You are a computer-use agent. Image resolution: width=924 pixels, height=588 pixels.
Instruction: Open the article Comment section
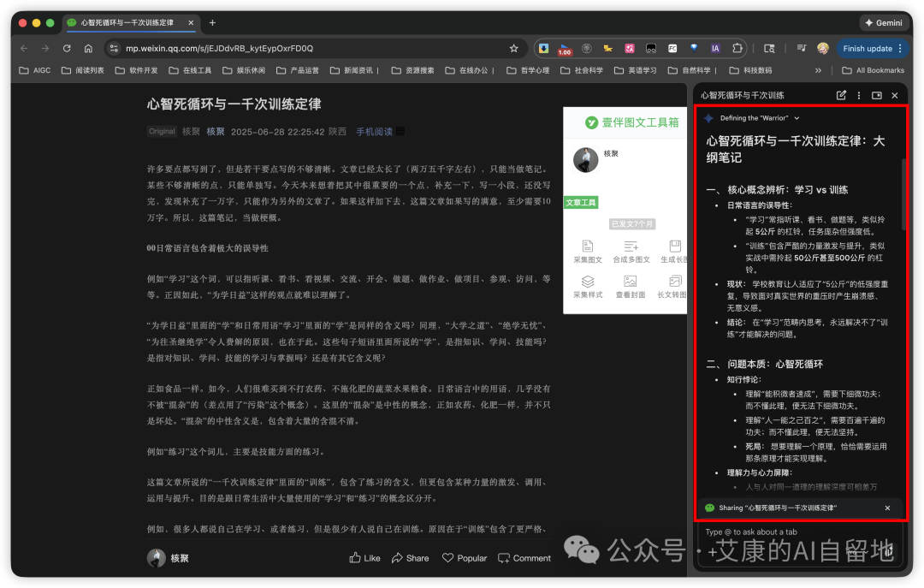click(524, 558)
